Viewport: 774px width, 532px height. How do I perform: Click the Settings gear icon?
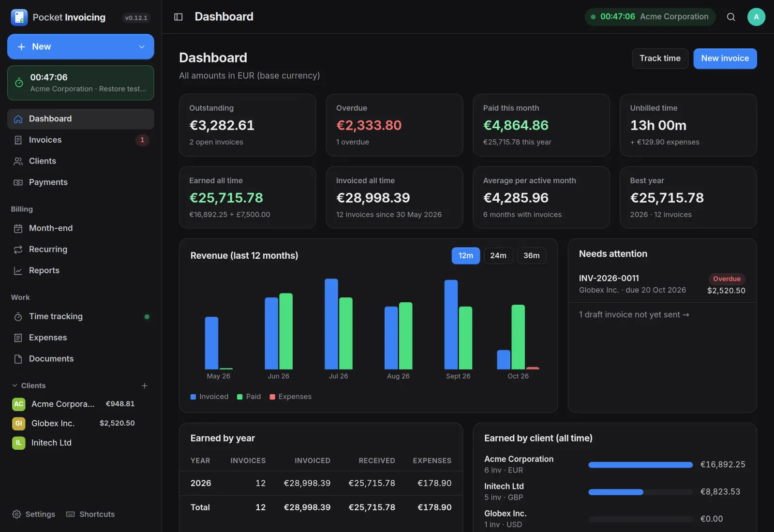click(16, 514)
